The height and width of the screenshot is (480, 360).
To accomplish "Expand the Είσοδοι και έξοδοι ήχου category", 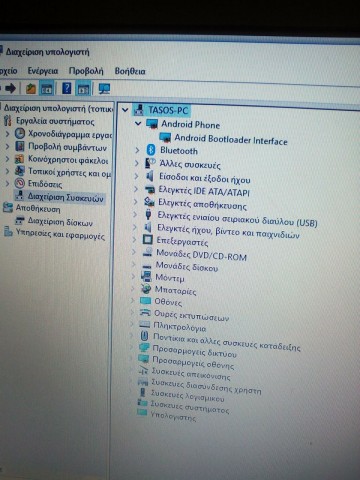I will click(136, 176).
